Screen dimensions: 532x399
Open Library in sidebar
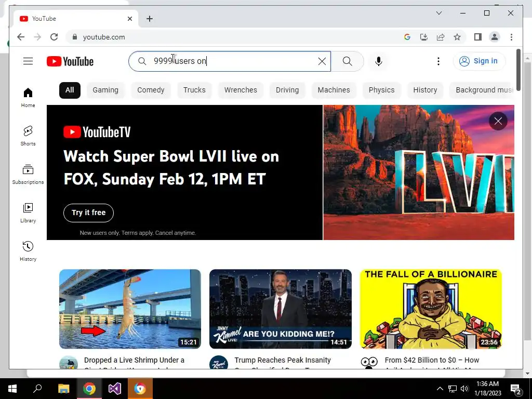[28, 212]
